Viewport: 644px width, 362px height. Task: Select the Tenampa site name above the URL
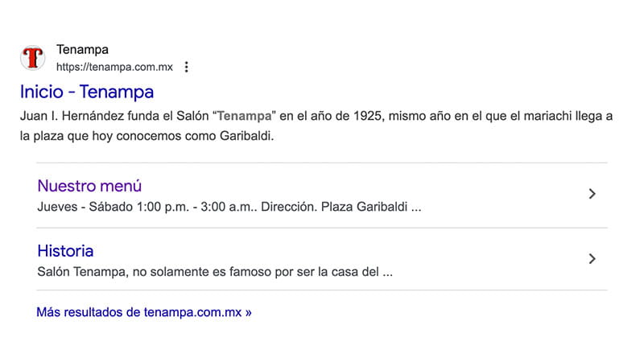click(82, 50)
